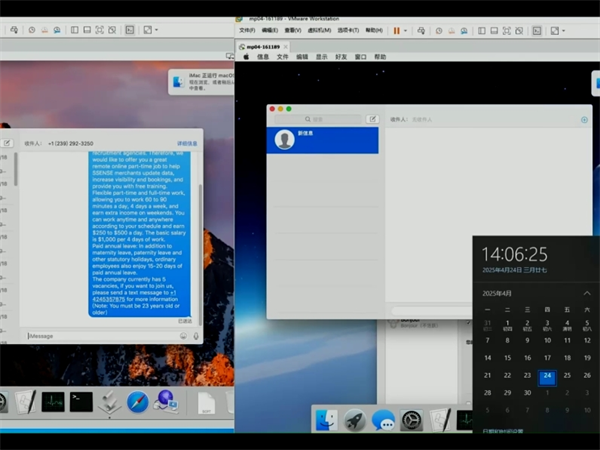
Task: Click the emoji picker in message field
Action: click(183, 336)
